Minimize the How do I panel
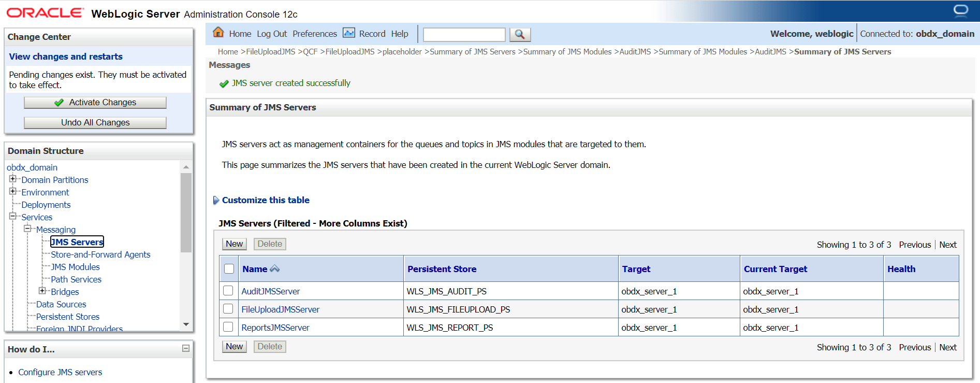This screenshot has height=383, width=980. click(x=186, y=349)
